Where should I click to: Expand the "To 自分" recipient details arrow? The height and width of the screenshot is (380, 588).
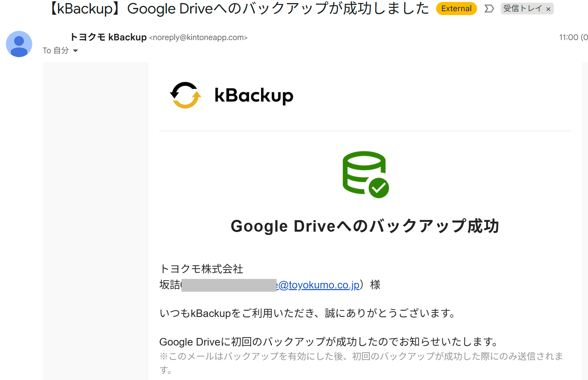click(75, 51)
